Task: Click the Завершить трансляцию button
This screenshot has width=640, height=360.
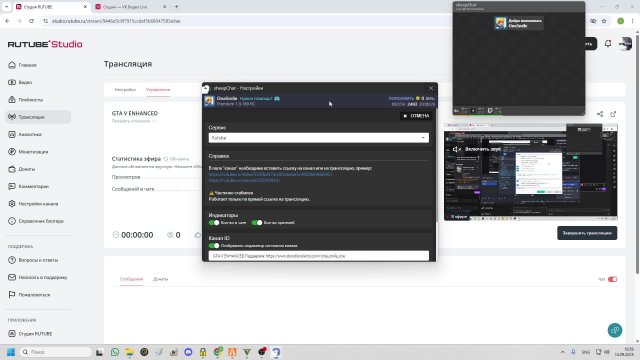Action: pyautogui.click(x=587, y=233)
